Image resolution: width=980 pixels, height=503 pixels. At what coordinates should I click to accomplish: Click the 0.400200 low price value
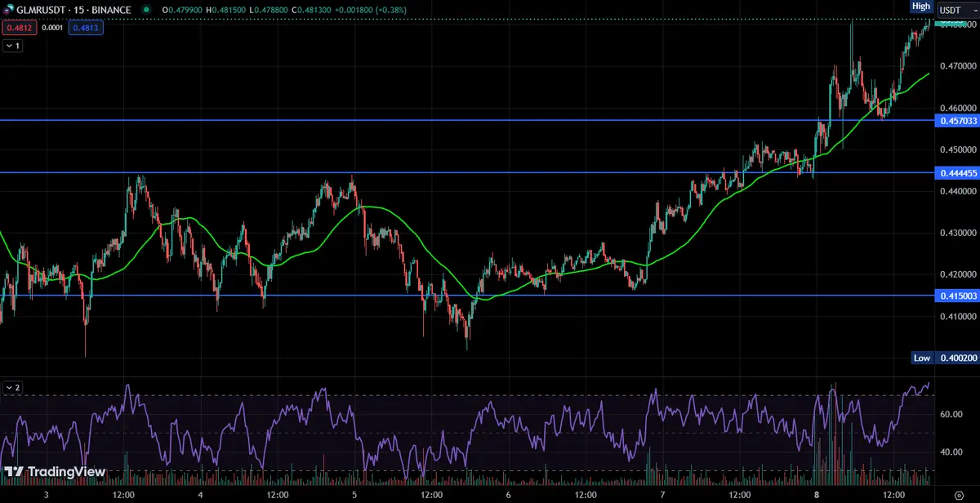tap(958, 358)
